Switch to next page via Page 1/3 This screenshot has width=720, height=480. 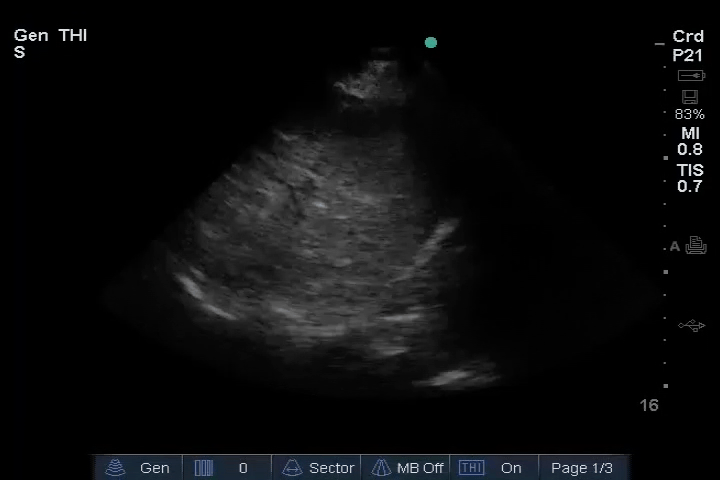point(582,468)
